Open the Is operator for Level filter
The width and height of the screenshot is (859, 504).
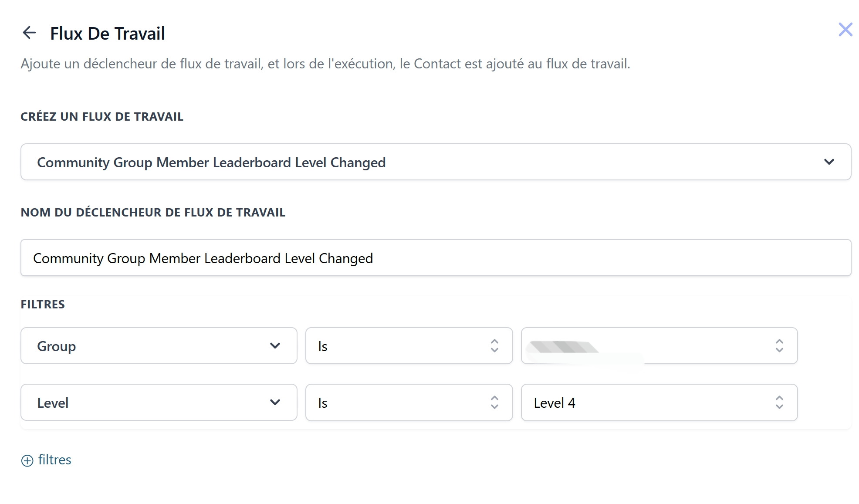409,403
